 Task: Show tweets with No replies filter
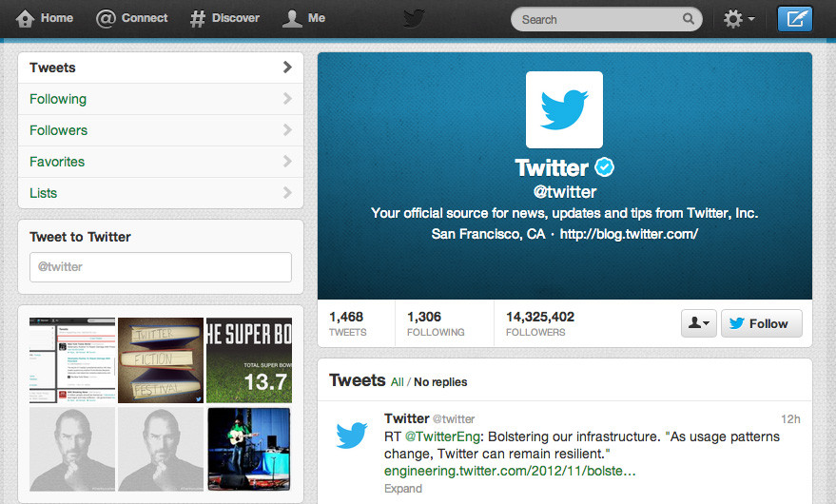pos(440,382)
